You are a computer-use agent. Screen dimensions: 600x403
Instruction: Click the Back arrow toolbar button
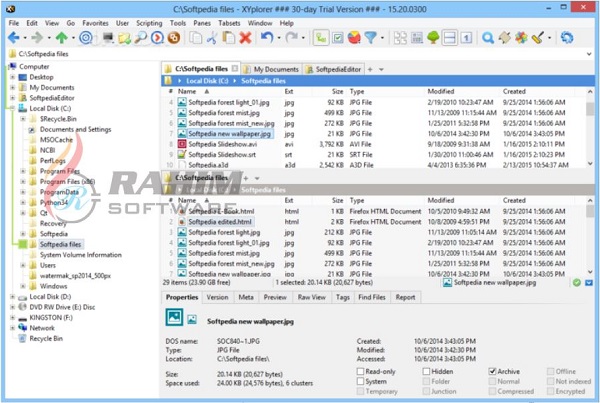13,38
